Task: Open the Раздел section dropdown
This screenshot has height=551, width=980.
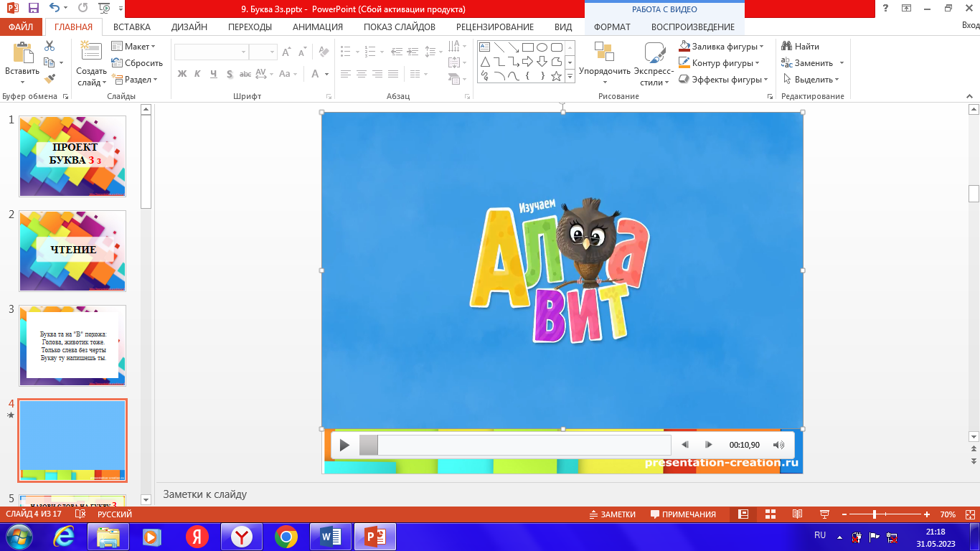Action: click(134, 80)
